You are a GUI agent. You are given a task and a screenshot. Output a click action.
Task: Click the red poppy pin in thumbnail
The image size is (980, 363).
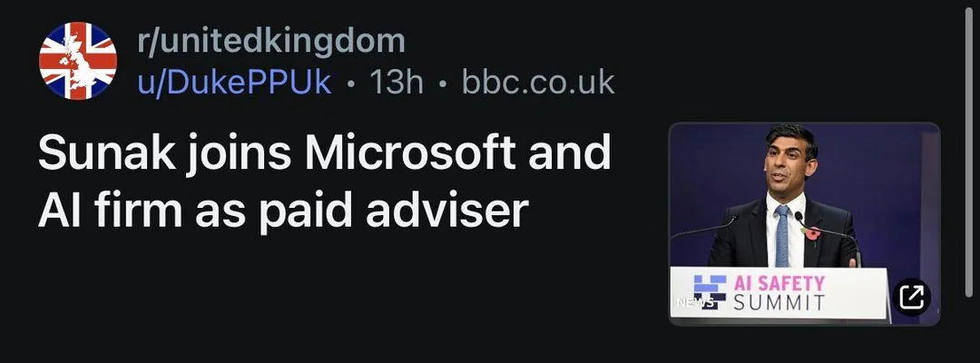pos(812,233)
